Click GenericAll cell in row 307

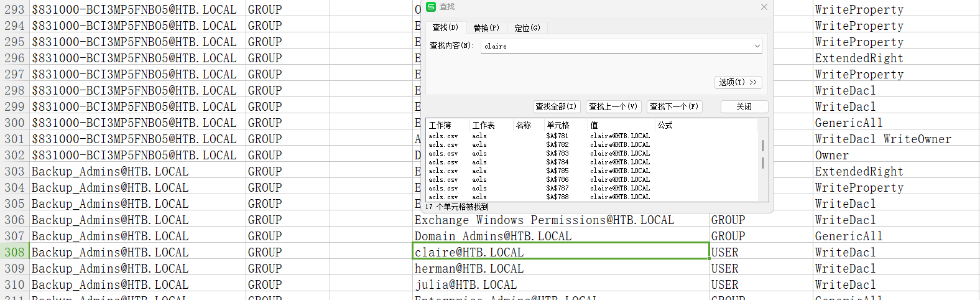click(848, 236)
